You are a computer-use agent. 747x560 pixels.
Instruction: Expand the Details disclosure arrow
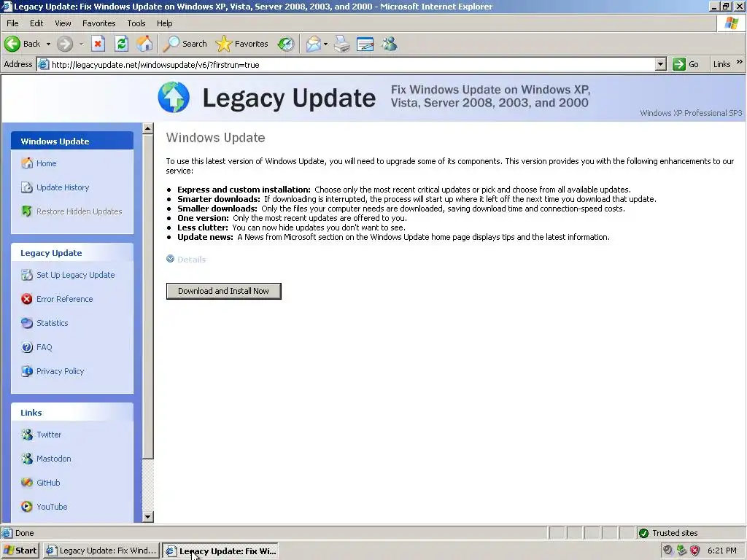170,259
